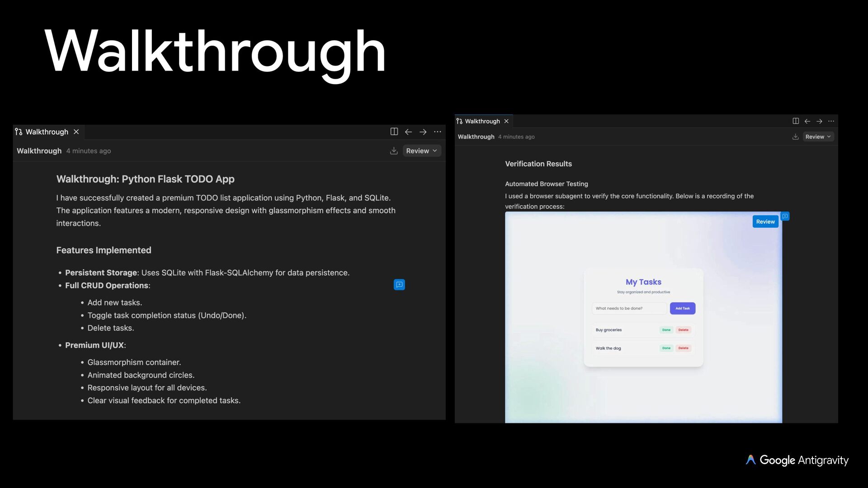The height and width of the screenshot is (488, 868).
Task: Select Walkthrough tab in right panel
Action: point(482,121)
